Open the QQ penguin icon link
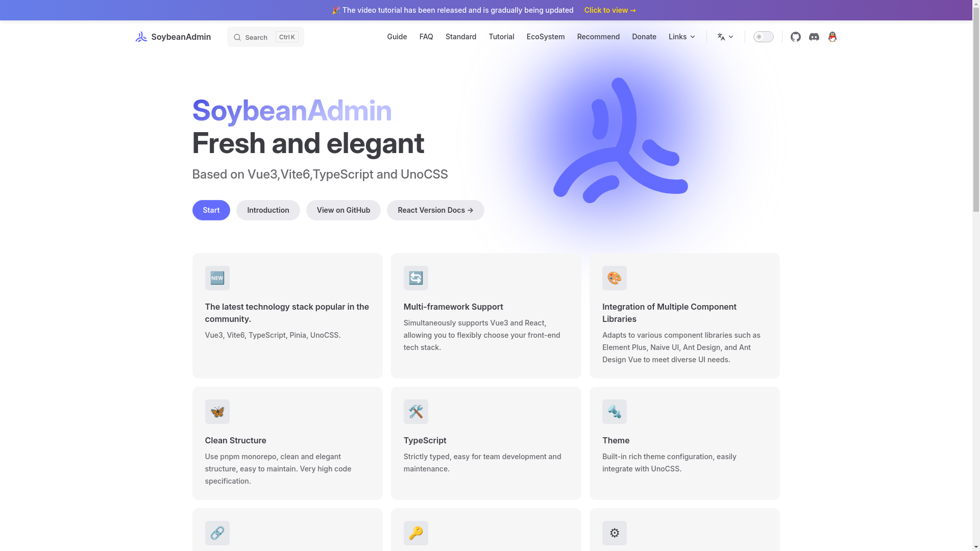The width and height of the screenshot is (980, 551). click(832, 37)
